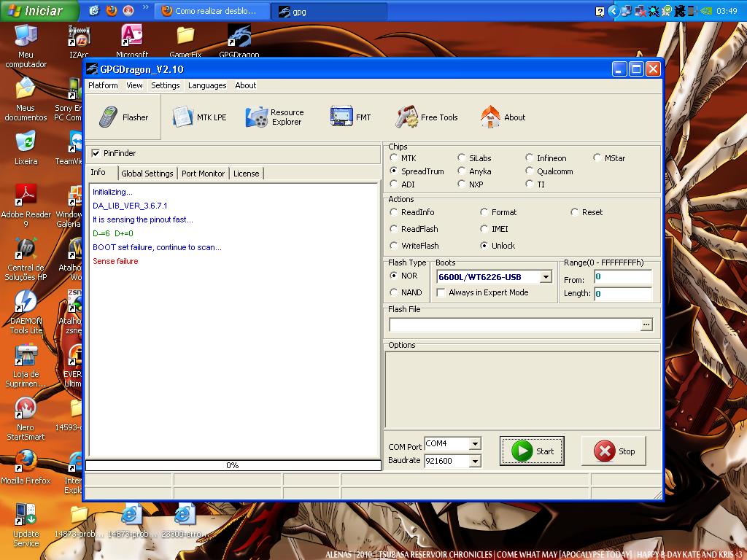747x560 pixels.
Task: Choose the IMEI action
Action: tap(484, 228)
